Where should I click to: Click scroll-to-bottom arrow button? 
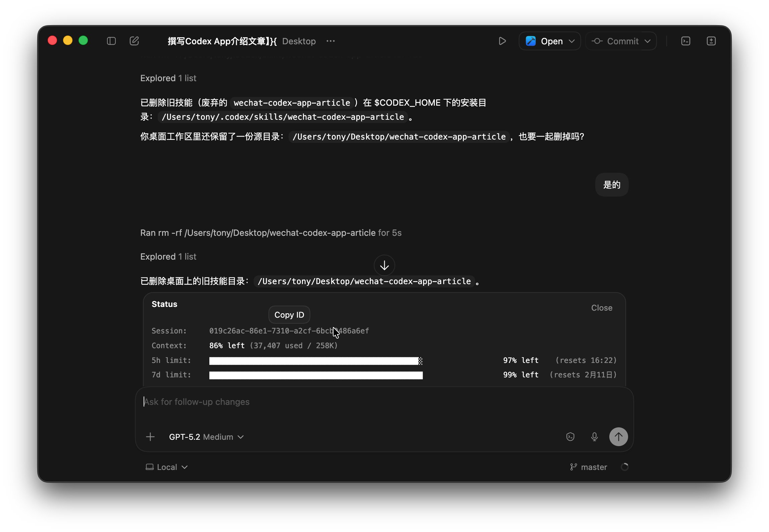pos(384,265)
